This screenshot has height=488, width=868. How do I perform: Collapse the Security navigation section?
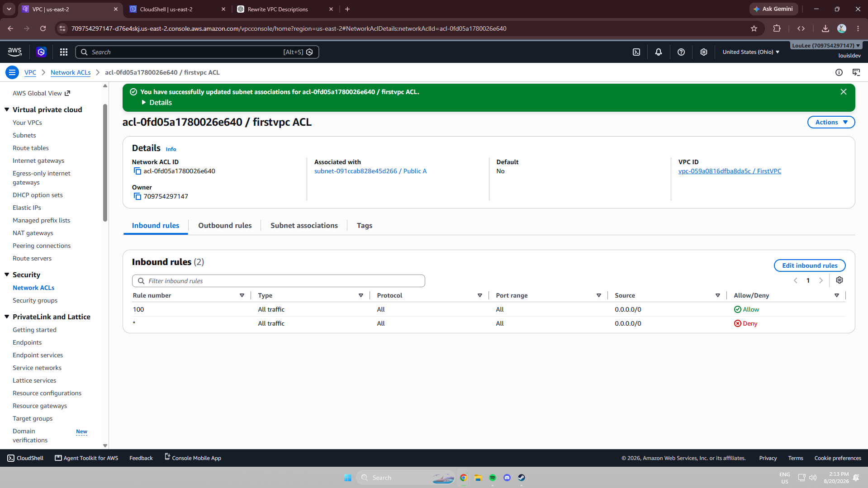[x=7, y=275]
